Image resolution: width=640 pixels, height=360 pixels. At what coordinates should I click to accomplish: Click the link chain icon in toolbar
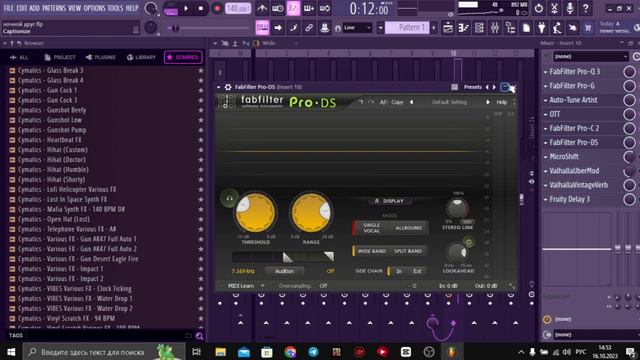[x=309, y=28]
